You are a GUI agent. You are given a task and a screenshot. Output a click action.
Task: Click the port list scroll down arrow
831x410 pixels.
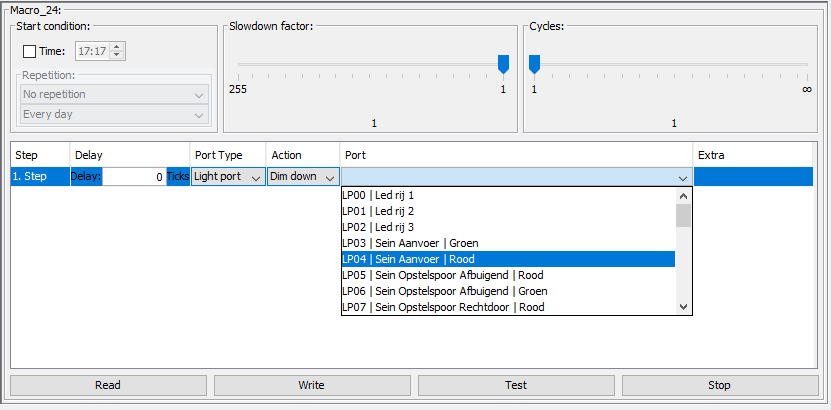(683, 307)
